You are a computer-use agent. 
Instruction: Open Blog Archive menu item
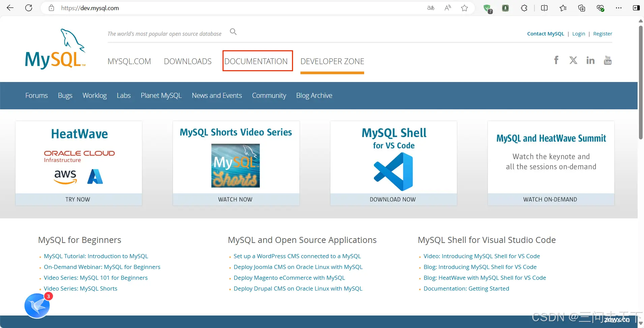pyautogui.click(x=314, y=95)
